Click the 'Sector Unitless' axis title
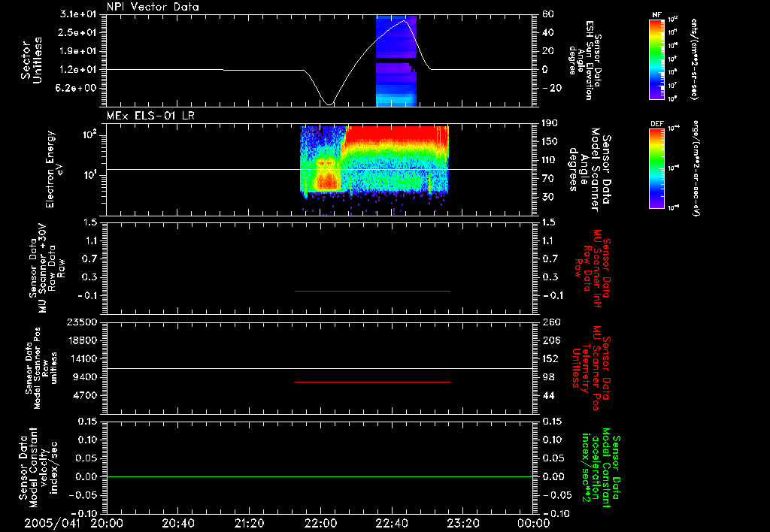Viewport: 770px width, 532px height. coord(32,60)
